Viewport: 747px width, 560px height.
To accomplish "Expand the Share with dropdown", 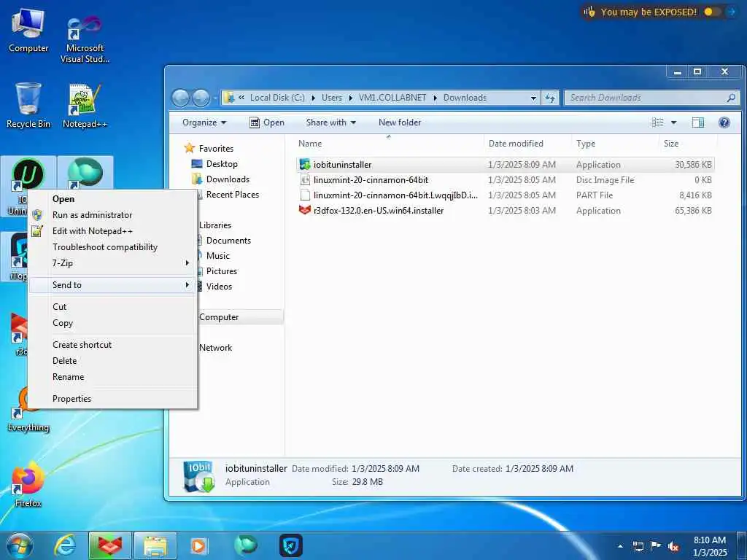I will click(x=331, y=122).
